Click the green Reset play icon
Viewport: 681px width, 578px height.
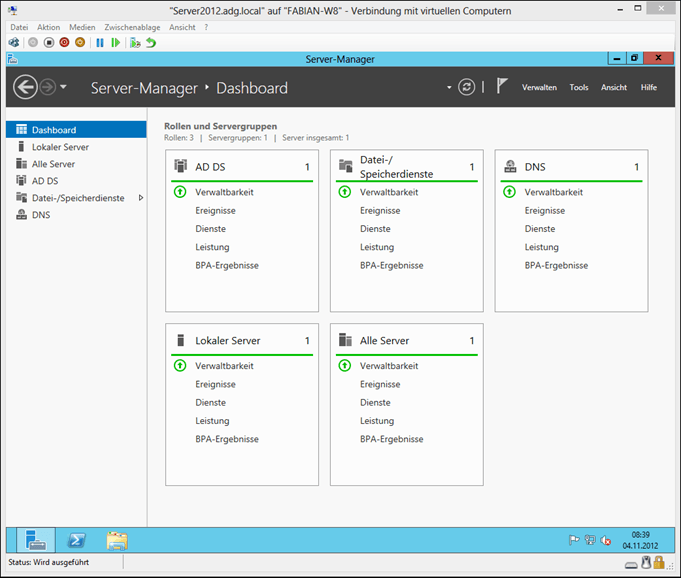[x=115, y=43]
